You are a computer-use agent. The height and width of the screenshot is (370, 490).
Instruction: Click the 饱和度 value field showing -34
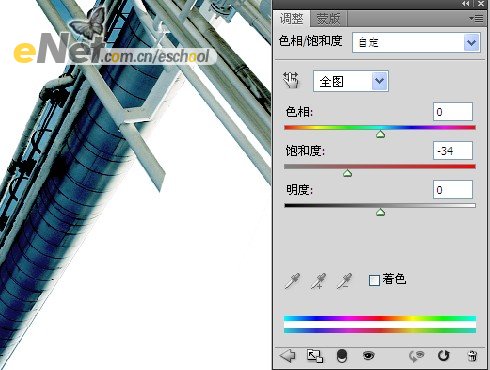[453, 151]
